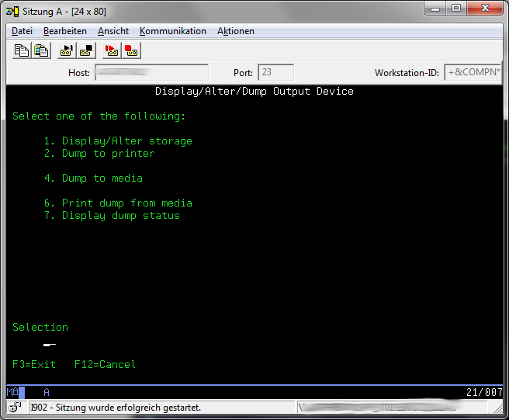Image resolution: width=509 pixels, height=420 pixels.
Task: Start macro playback using the black play cassette icon
Action: [67, 50]
